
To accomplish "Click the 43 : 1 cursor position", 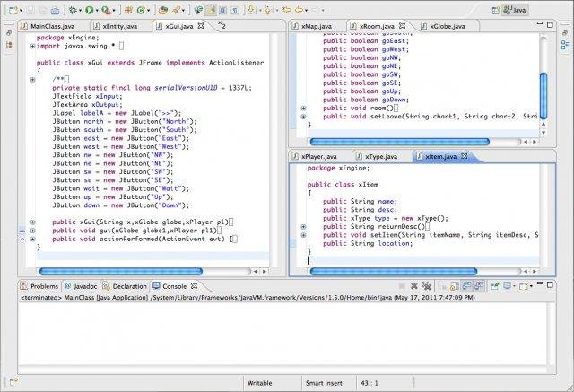I will pos(370,383).
